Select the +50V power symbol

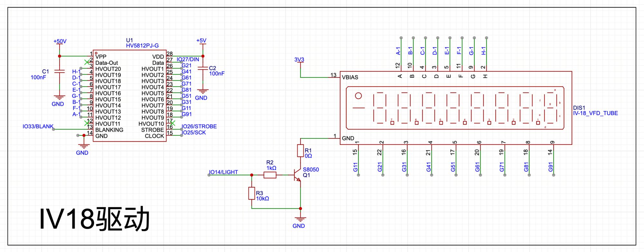tap(60, 42)
